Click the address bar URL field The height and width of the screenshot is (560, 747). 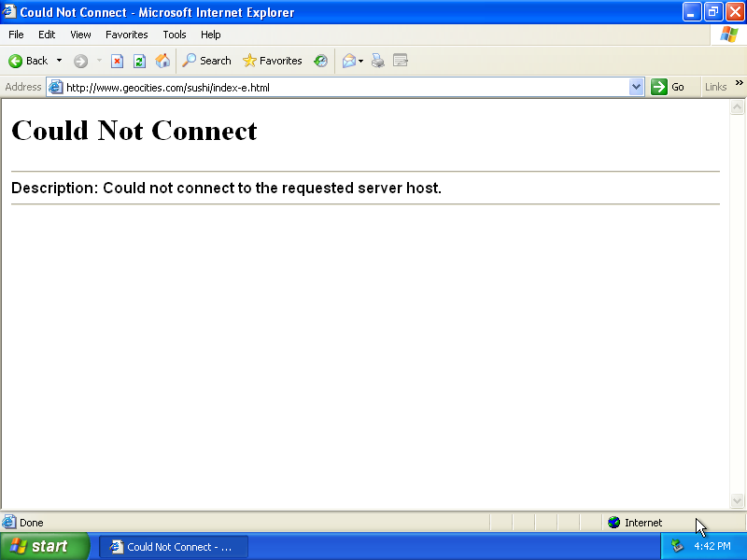[x=346, y=88]
